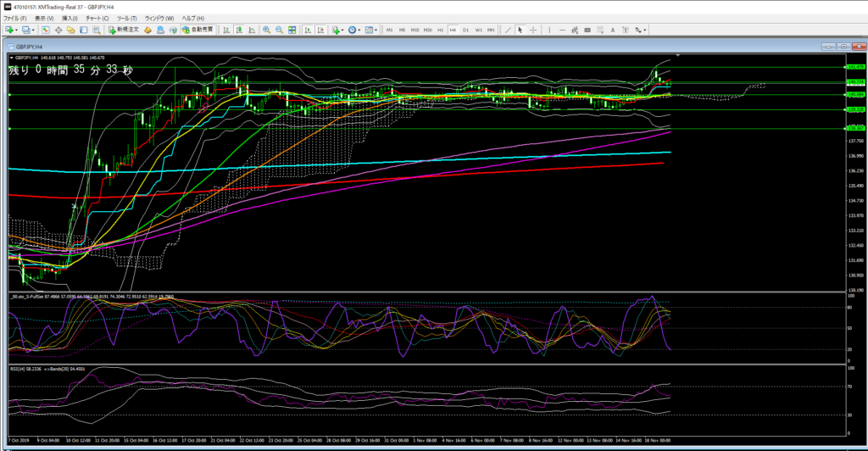Expand the arrow objects dropdown
Image resolution: width=868 pixels, height=451 pixels.
(645, 30)
